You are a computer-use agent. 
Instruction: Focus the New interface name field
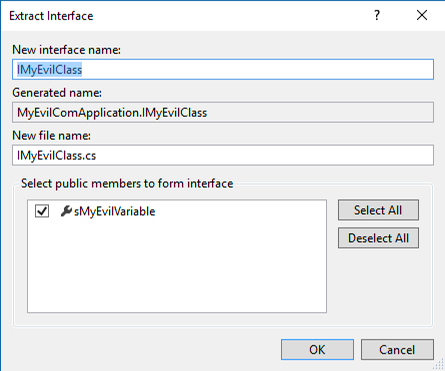tap(223, 69)
